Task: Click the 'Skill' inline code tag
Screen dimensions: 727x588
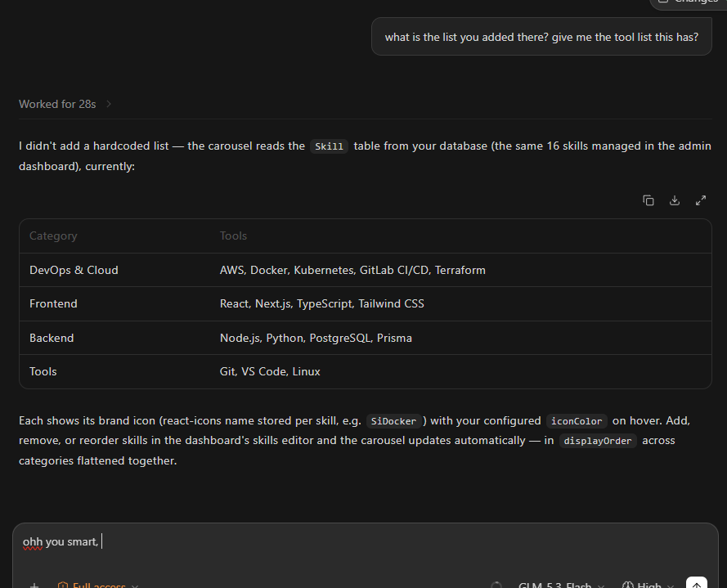Action: point(329,146)
